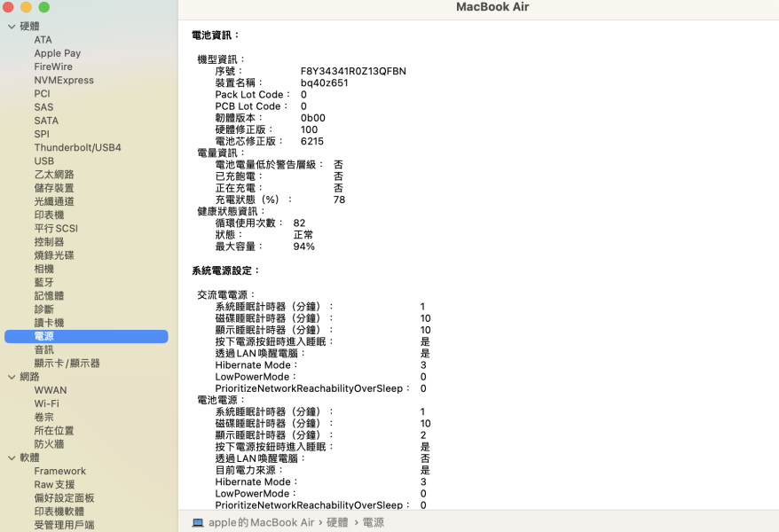
Task: Click 硬體 in the bottom path bar
Action: (337, 523)
